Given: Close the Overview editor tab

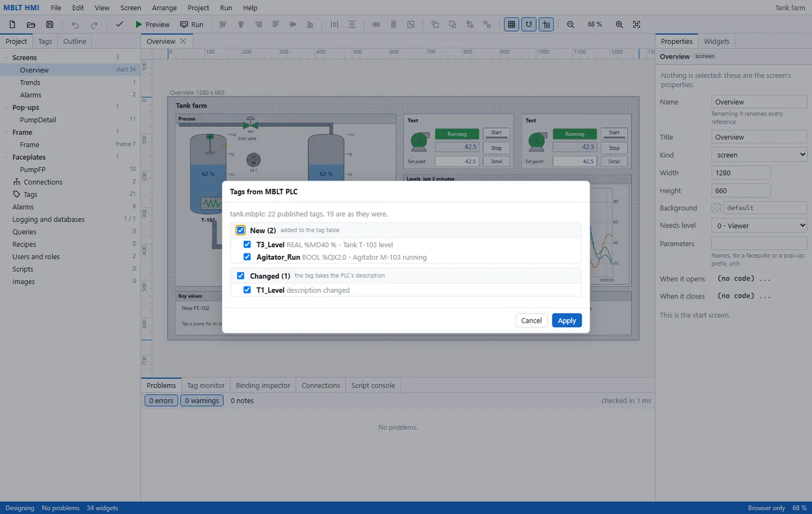Looking at the screenshot, I should (x=183, y=41).
